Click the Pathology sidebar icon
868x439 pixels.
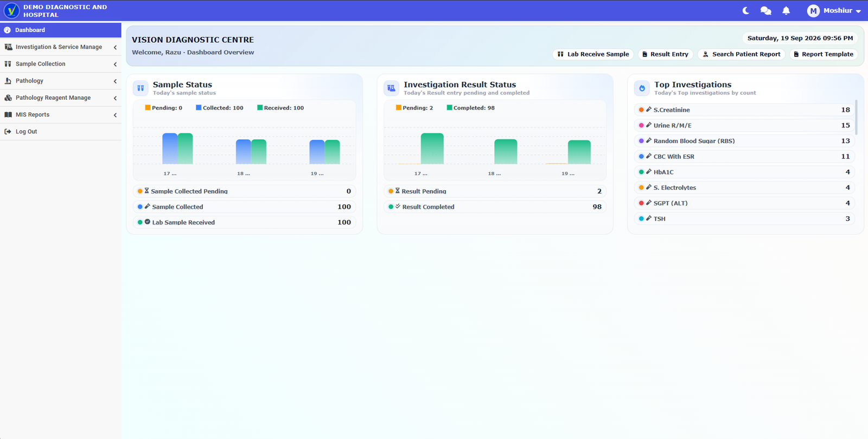coord(8,81)
